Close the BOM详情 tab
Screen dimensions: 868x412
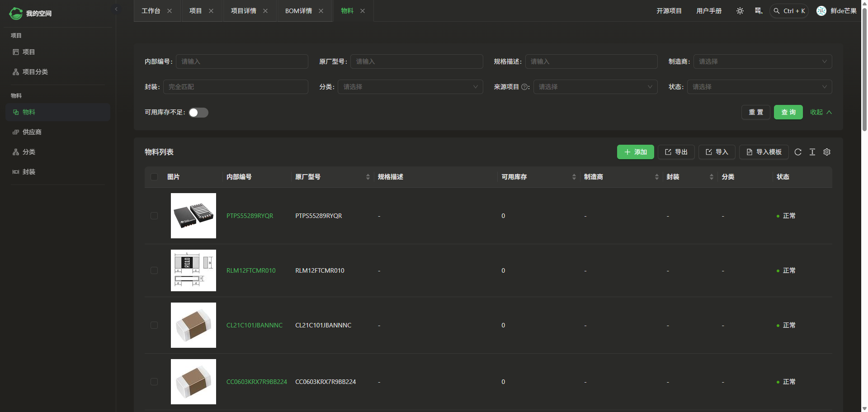pos(321,11)
